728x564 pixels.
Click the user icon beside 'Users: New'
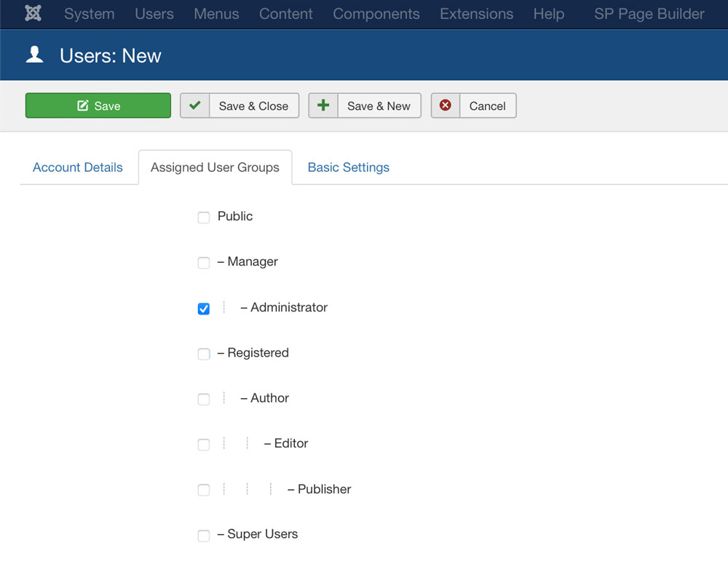point(34,54)
